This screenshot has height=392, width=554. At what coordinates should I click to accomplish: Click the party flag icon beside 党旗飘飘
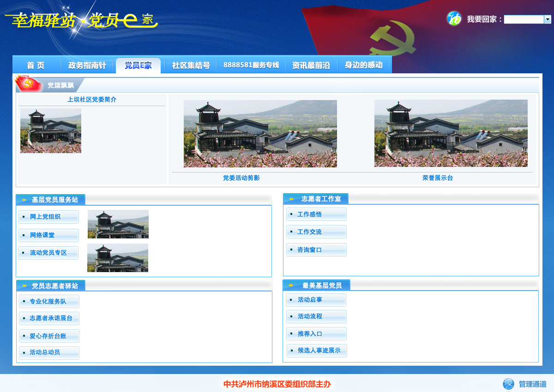[27, 84]
